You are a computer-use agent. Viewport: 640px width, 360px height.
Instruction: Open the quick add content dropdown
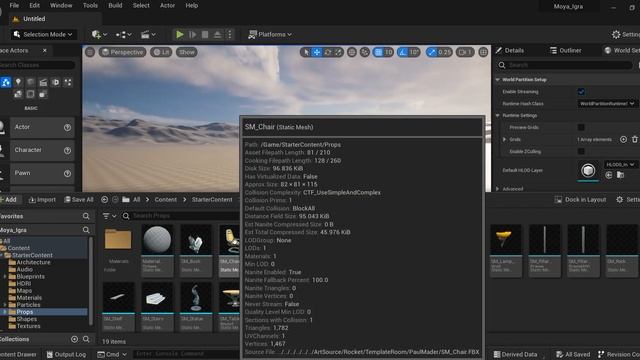tap(99, 35)
